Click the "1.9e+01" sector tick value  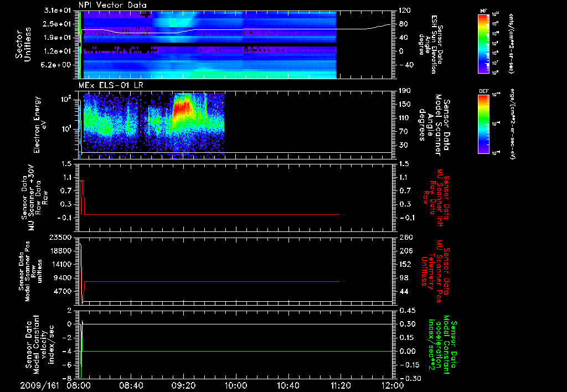point(56,38)
